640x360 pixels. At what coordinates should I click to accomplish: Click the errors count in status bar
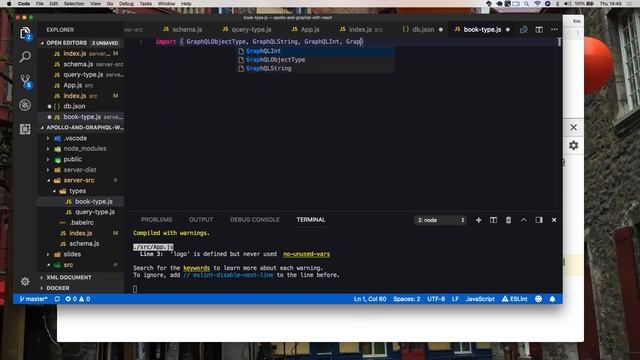click(71, 299)
